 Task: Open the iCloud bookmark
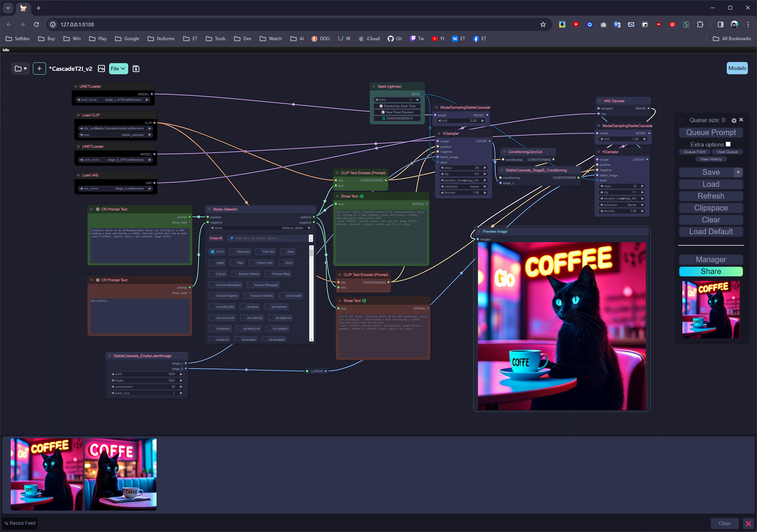click(x=369, y=39)
